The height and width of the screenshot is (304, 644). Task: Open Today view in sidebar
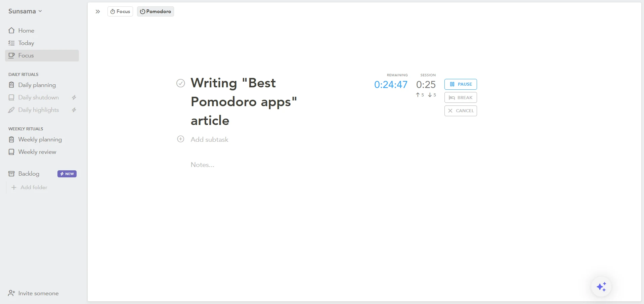pos(42,43)
